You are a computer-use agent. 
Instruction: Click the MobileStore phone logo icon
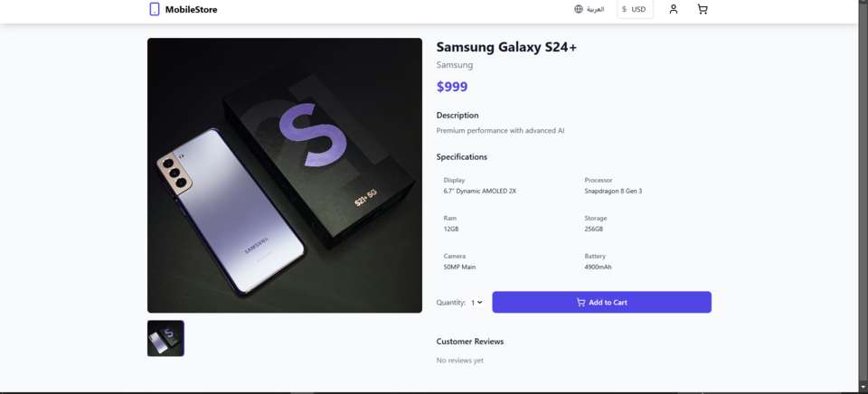[155, 9]
